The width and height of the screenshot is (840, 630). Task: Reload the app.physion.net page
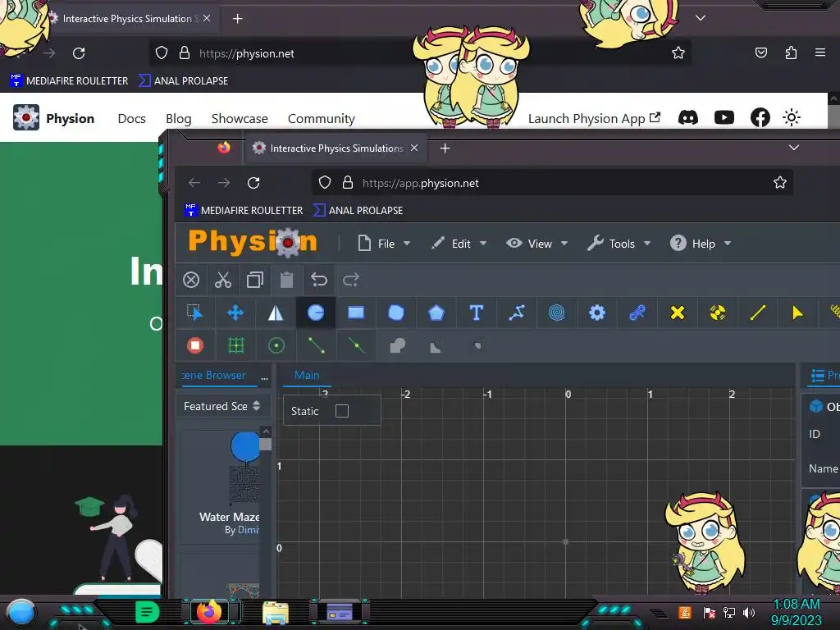pos(253,183)
